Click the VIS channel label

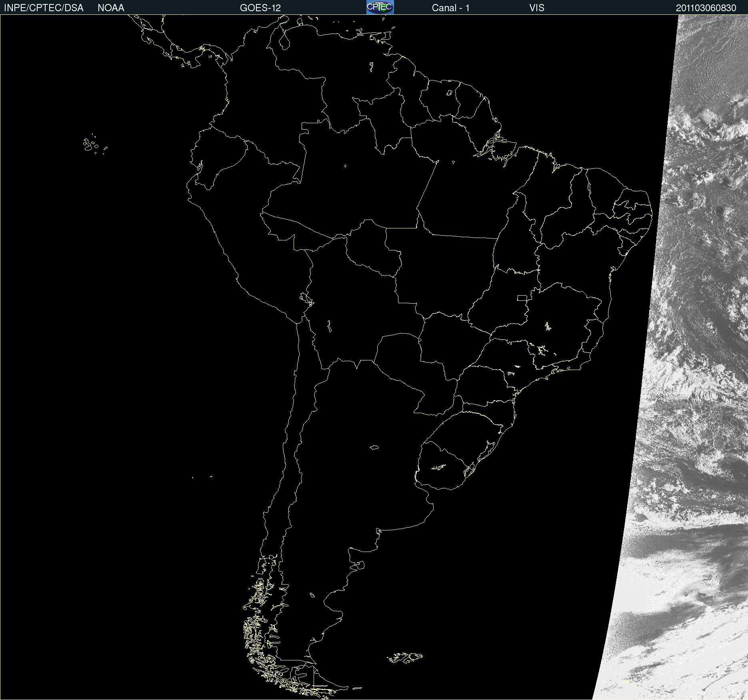[537, 8]
